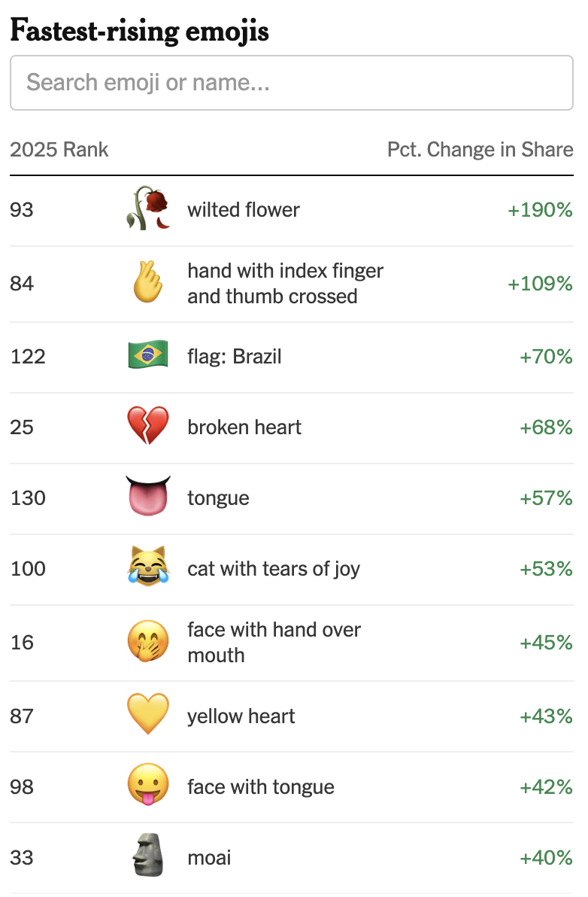The image size is (588, 897).
Task: Click the tongue emoji icon
Action: pyautogui.click(x=148, y=497)
